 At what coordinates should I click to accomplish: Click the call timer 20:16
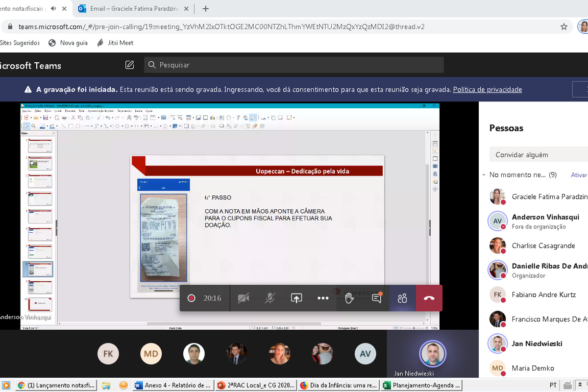click(212, 298)
